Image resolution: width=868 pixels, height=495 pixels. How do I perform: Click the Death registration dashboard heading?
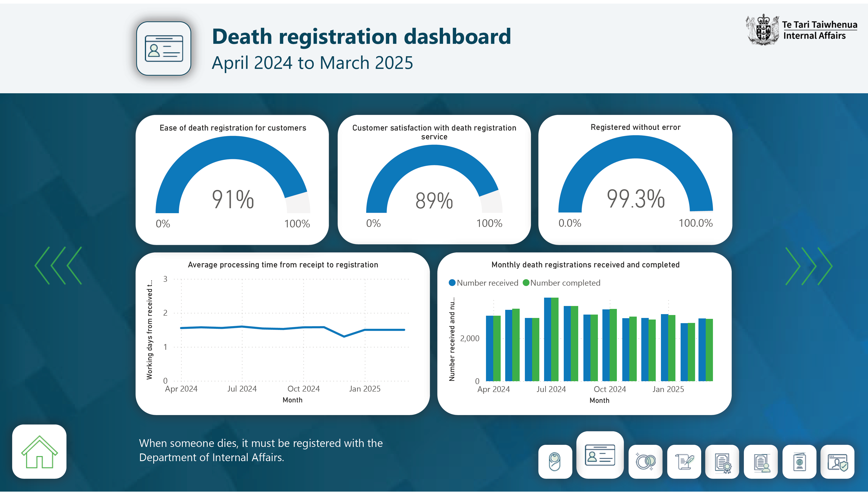tap(361, 36)
